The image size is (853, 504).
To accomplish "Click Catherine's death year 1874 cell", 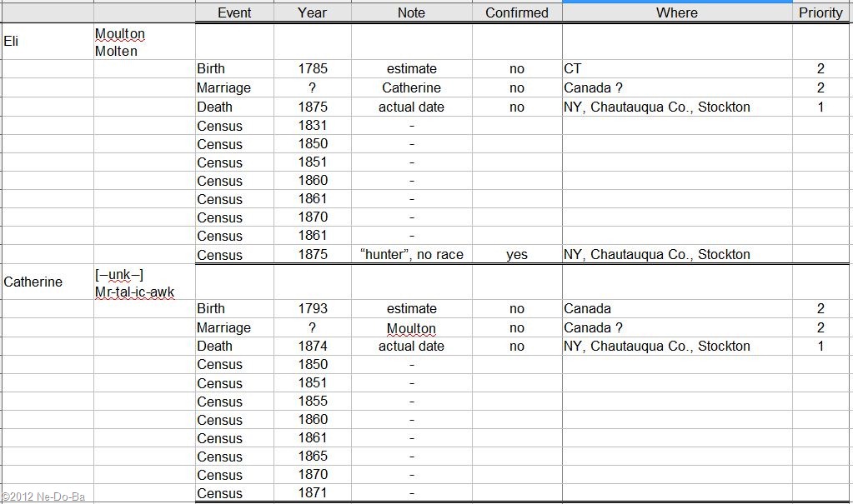I will point(313,347).
